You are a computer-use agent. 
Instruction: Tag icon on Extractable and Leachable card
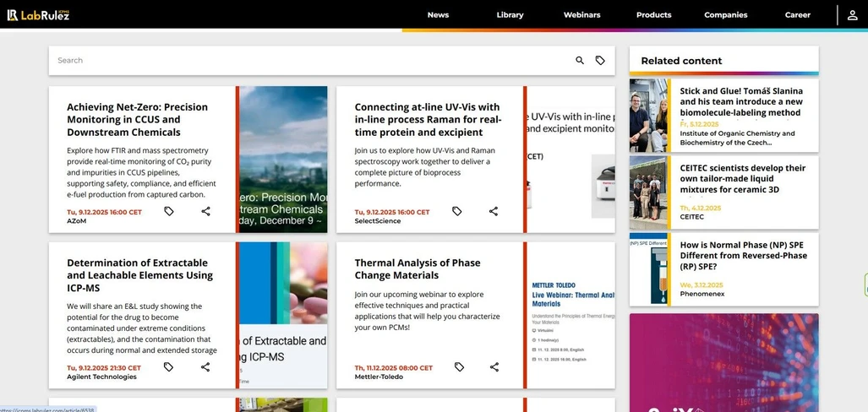169,367
